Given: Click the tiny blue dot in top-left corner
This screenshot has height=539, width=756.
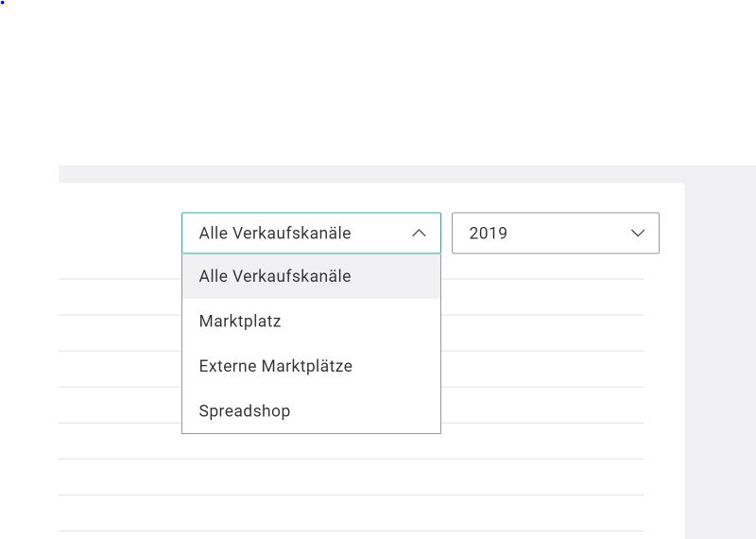Looking at the screenshot, I should tap(3, 3).
